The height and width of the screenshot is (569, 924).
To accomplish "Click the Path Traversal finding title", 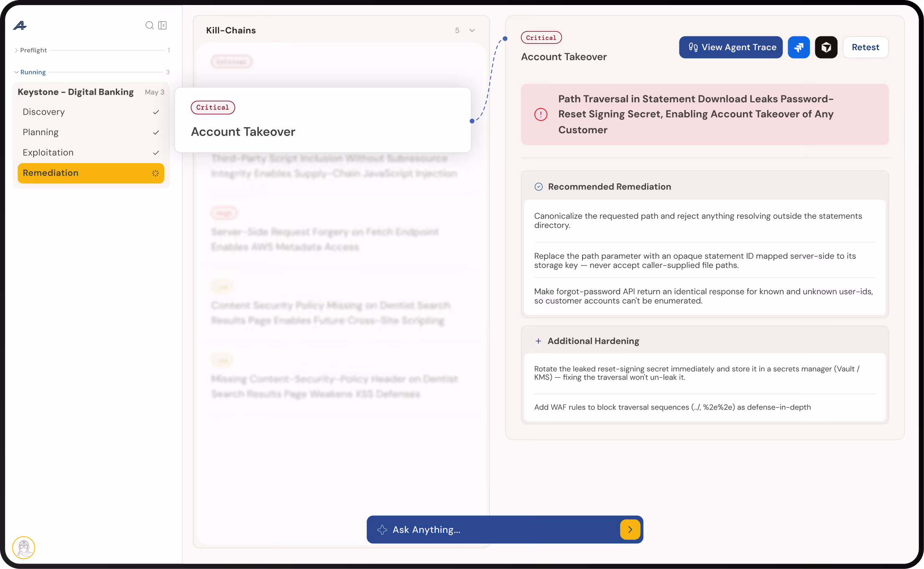I will click(696, 114).
